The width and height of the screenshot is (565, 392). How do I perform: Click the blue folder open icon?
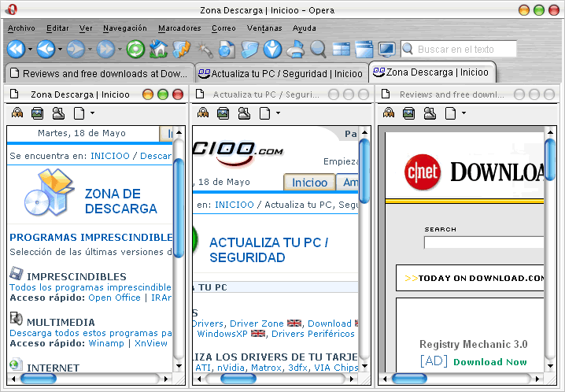(249, 49)
